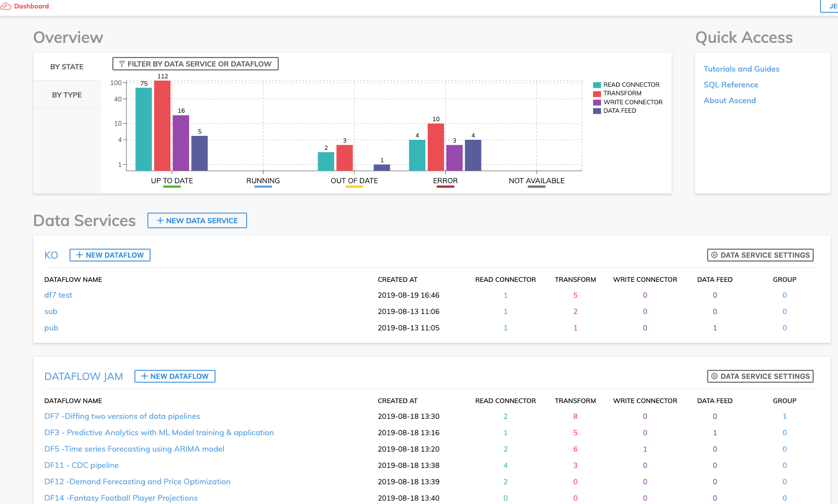
Task: Open the Dashboard breadcrumb
Action: point(31,6)
